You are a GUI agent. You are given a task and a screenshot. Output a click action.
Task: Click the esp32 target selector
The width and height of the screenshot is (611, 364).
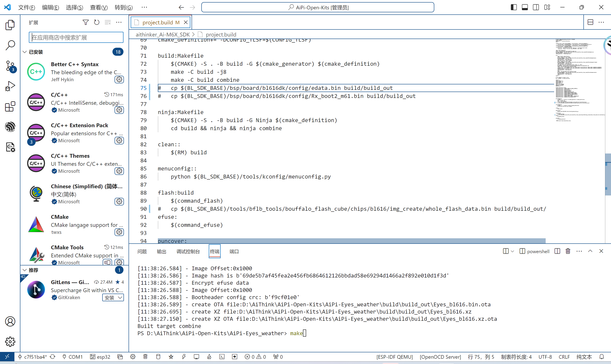click(x=100, y=357)
